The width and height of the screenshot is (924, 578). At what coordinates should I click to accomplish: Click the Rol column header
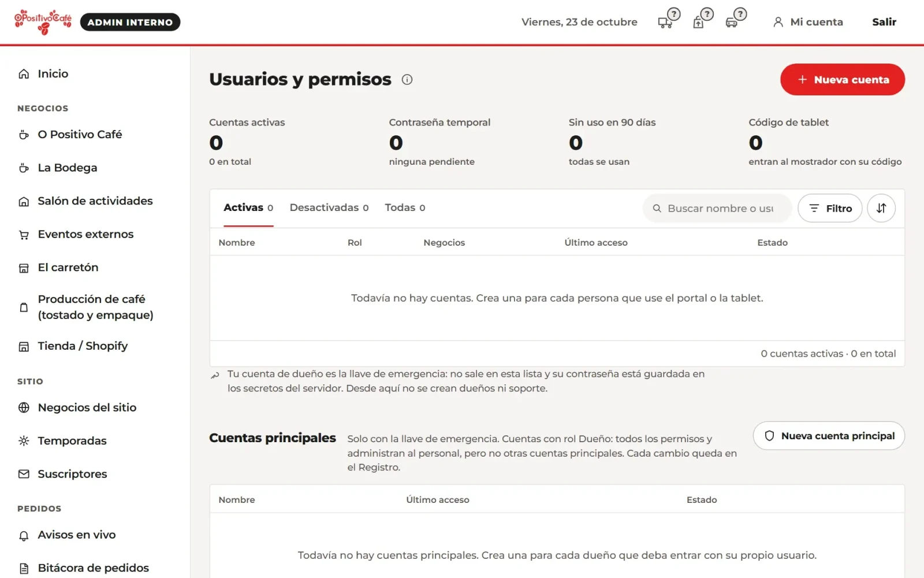[355, 243]
